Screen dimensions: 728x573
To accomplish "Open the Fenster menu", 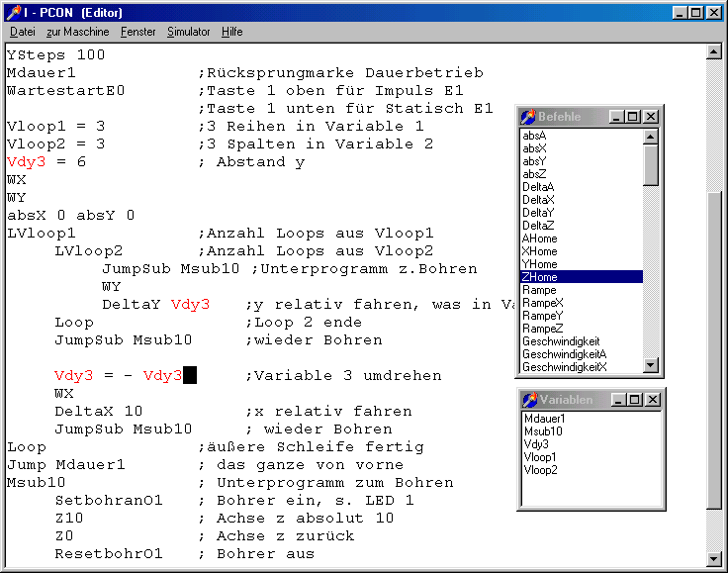I will pos(137,32).
